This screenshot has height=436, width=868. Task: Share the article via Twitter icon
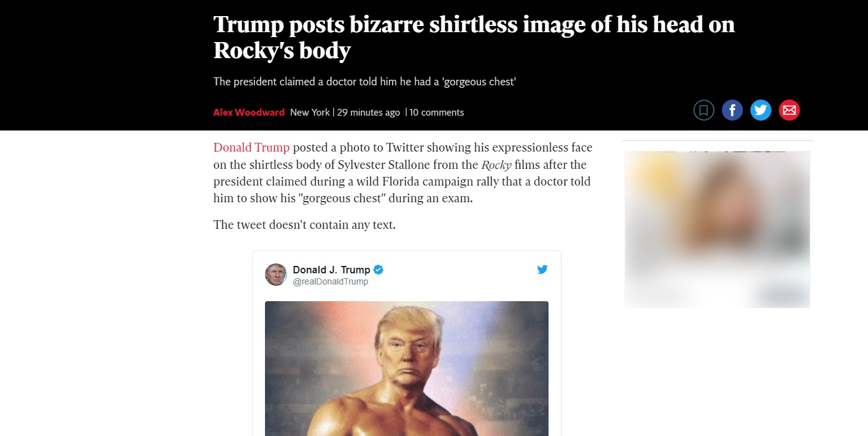[760, 111]
